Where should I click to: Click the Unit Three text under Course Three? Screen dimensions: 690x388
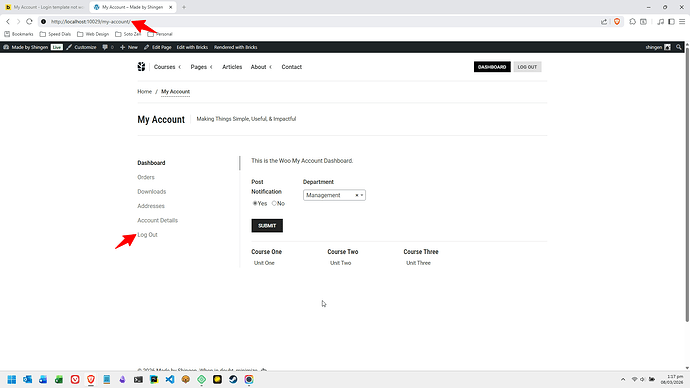coord(418,263)
